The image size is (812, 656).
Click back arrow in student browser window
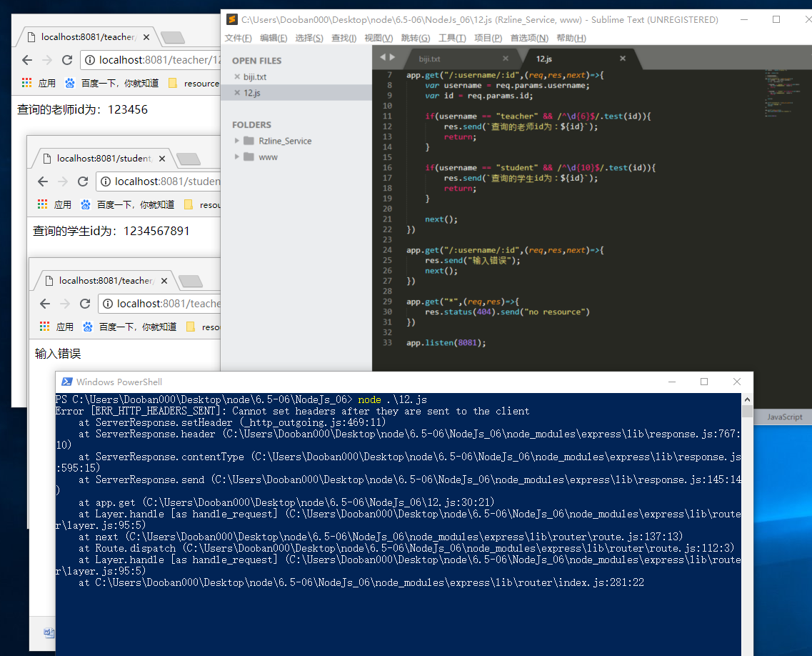43,182
